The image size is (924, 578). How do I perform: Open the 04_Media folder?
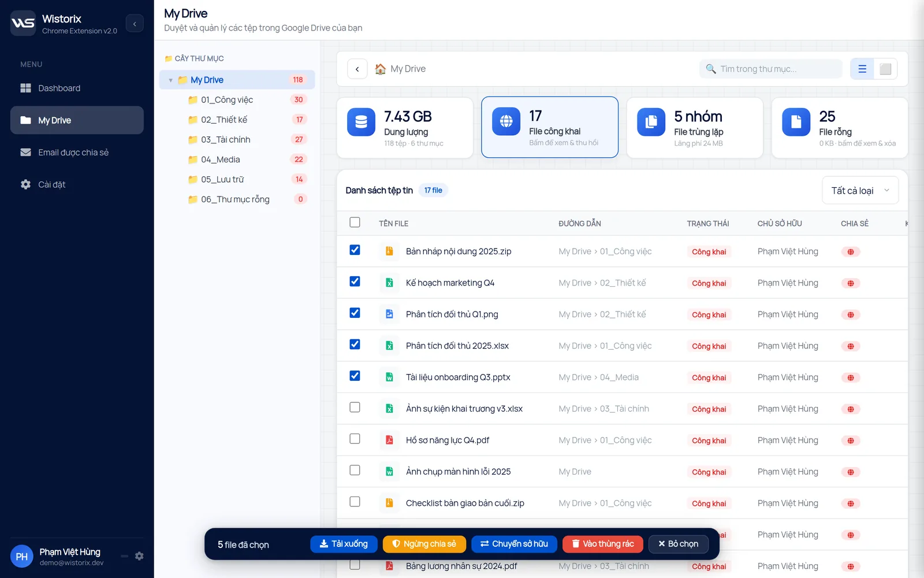point(237,160)
